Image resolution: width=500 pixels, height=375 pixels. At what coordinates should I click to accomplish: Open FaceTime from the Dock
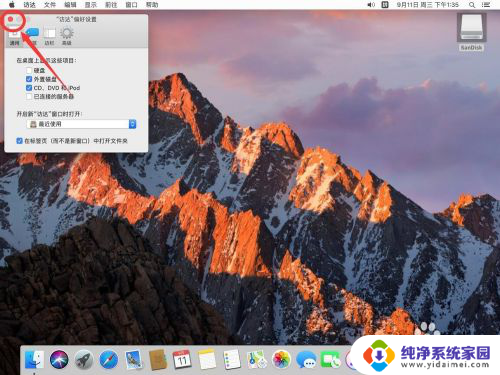330,359
